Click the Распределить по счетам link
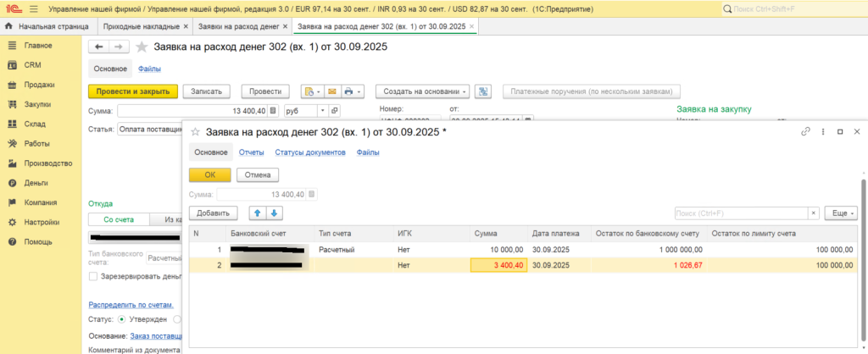 click(x=131, y=305)
